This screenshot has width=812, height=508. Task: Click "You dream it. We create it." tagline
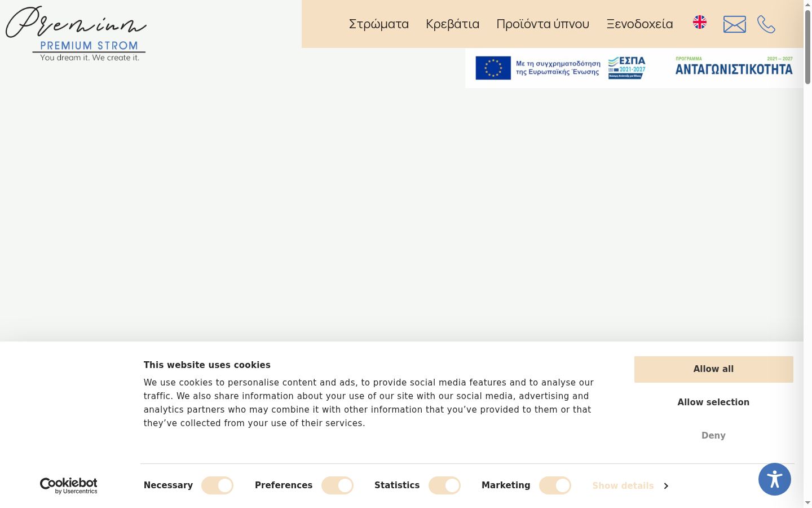(90, 58)
